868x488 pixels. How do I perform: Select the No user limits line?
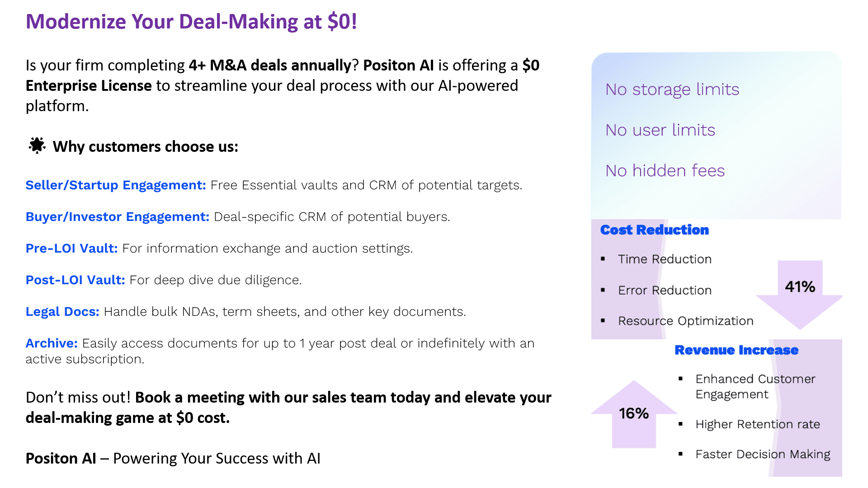660,130
